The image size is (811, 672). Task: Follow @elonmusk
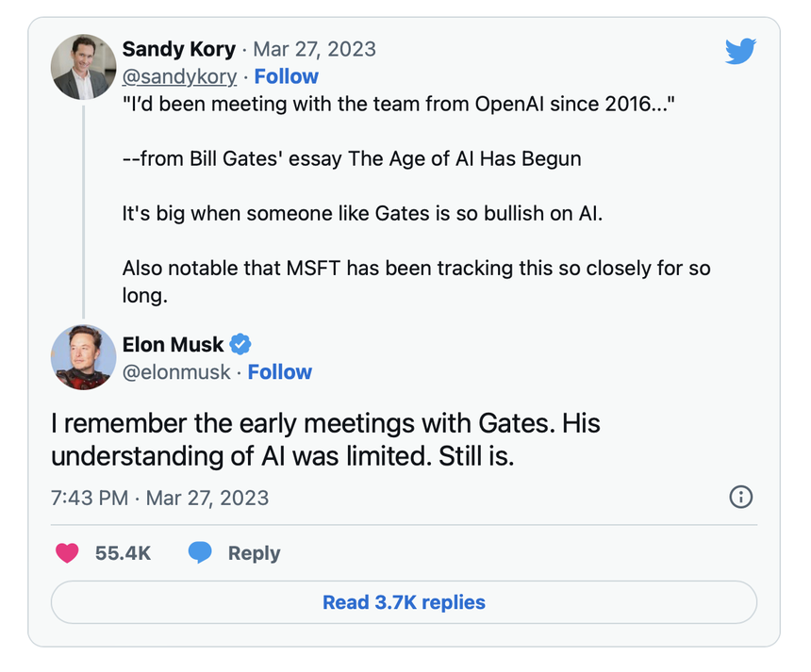pyautogui.click(x=280, y=371)
